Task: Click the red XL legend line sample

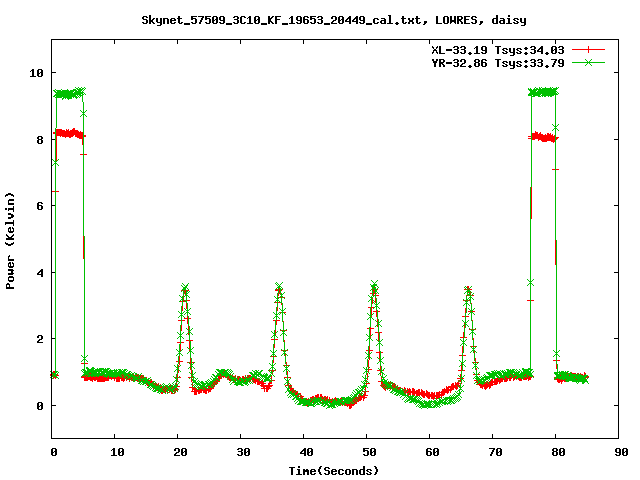Action: 588,50
